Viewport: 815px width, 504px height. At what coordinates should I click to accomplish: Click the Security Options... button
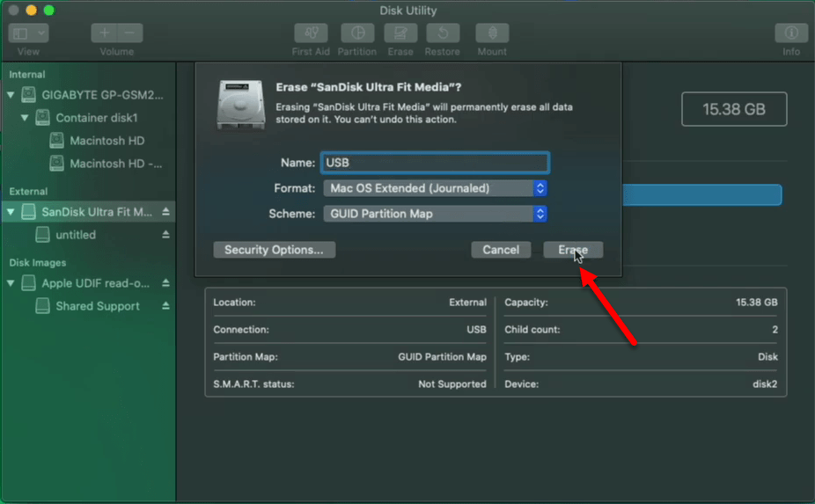coord(274,250)
